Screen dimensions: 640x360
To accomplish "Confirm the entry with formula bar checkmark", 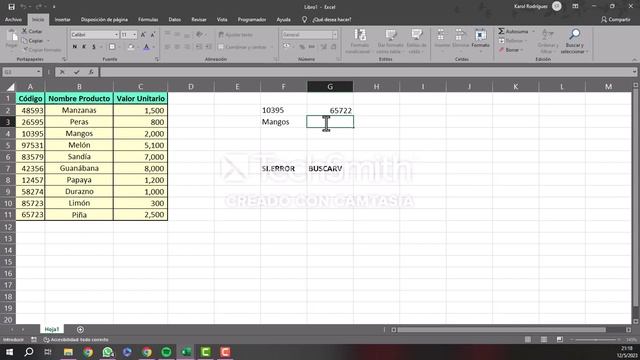I will point(76,72).
